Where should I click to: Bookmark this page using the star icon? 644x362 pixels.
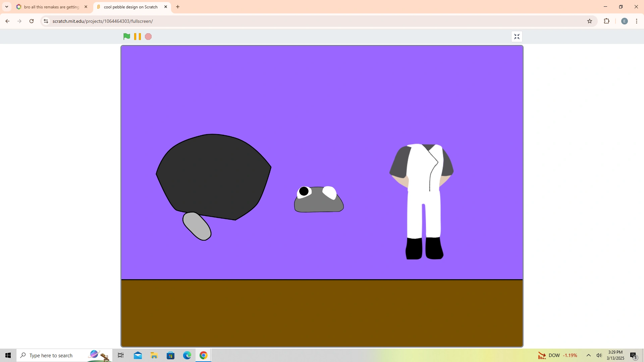tap(590, 21)
